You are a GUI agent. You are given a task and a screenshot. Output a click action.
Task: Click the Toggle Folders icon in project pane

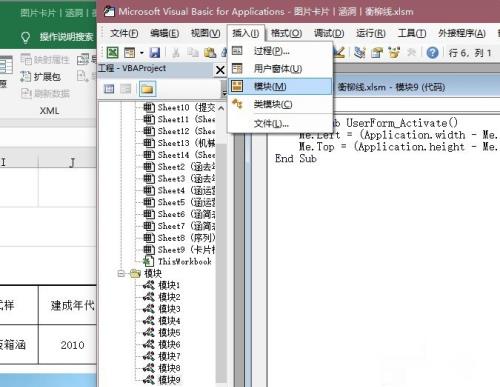pos(147,89)
